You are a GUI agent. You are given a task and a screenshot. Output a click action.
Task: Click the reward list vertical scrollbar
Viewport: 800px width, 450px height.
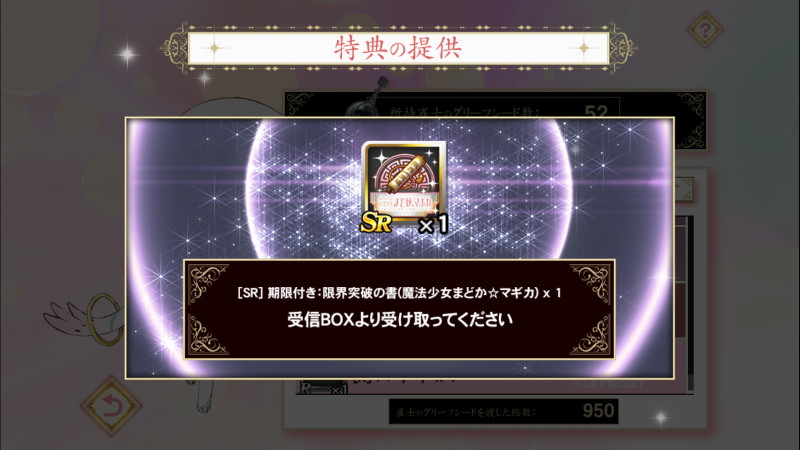[x=690, y=306]
